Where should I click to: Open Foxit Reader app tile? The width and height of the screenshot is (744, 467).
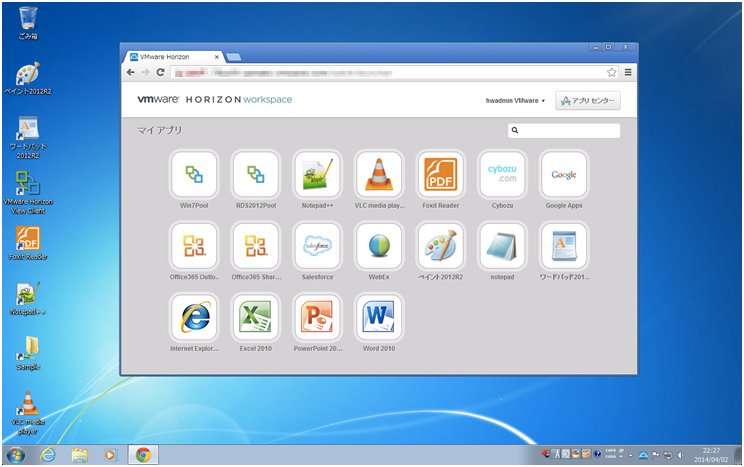441,175
